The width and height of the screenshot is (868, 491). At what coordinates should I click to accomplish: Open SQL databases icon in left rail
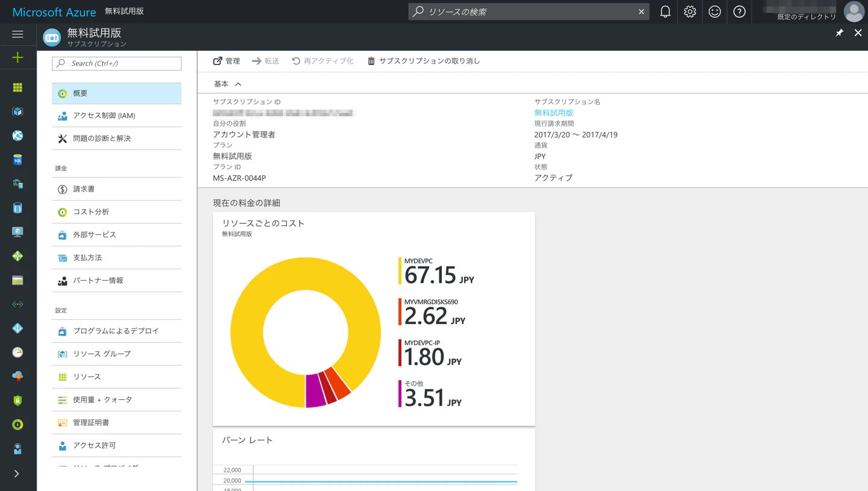[17, 160]
